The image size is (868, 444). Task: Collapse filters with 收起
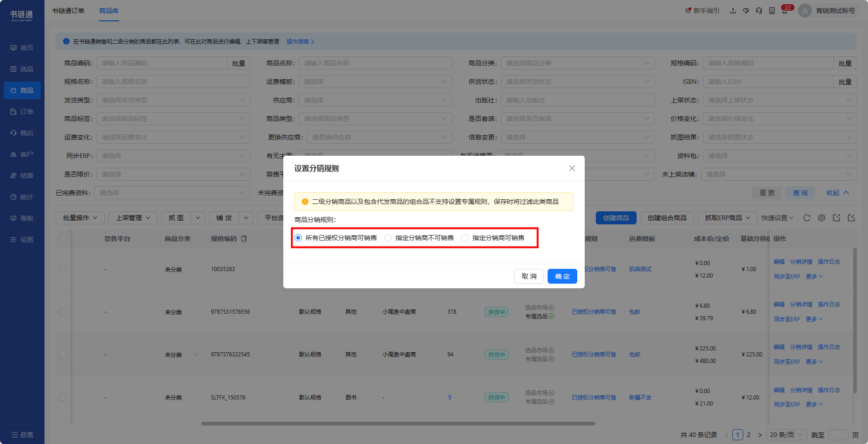click(837, 193)
